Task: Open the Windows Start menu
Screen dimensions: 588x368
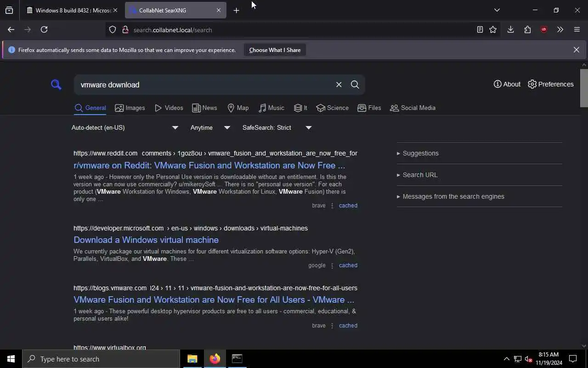Action: coord(11,359)
